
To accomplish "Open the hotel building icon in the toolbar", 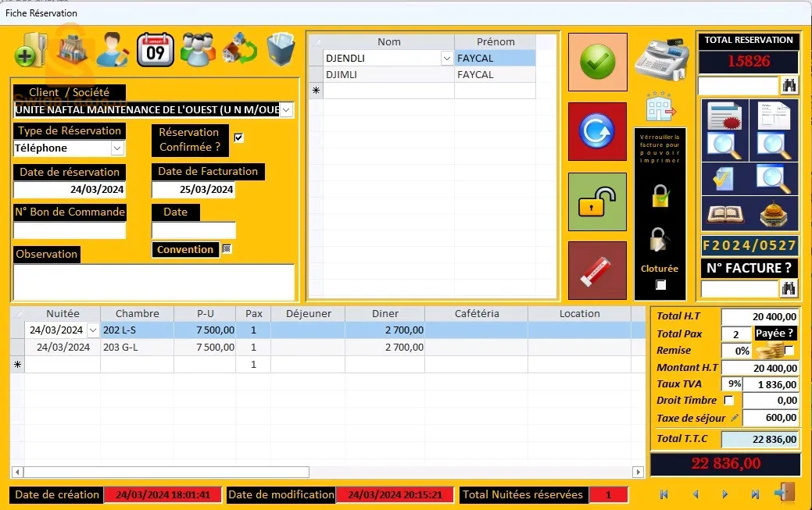I will pyautogui.click(x=73, y=48).
